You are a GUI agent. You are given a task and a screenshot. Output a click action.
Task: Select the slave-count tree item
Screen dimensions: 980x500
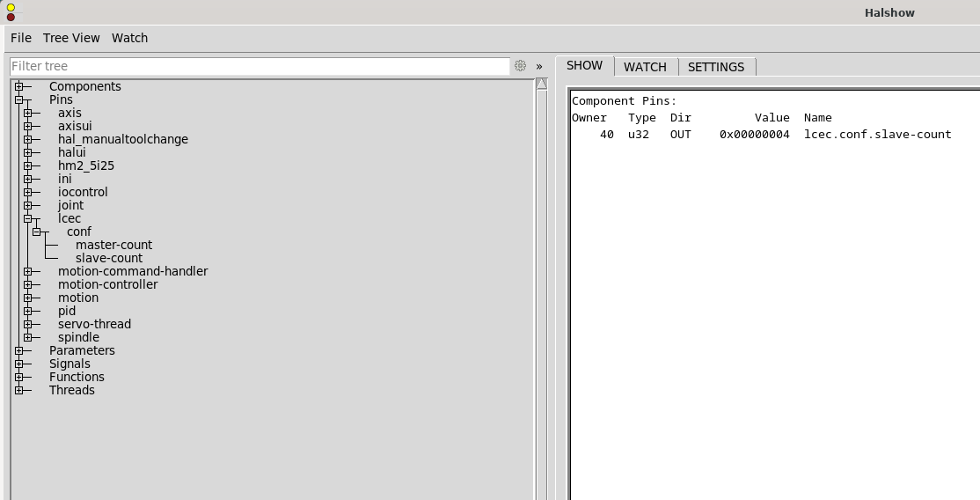pyautogui.click(x=109, y=258)
